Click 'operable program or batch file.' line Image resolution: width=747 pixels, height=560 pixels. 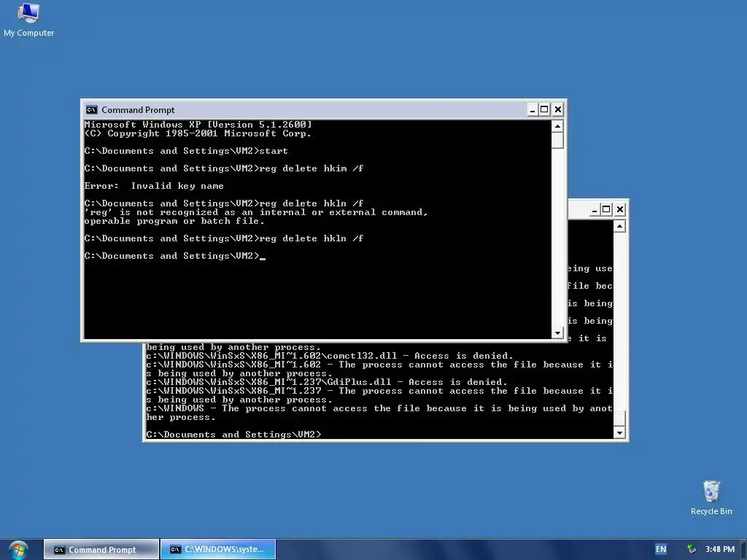(x=174, y=221)
